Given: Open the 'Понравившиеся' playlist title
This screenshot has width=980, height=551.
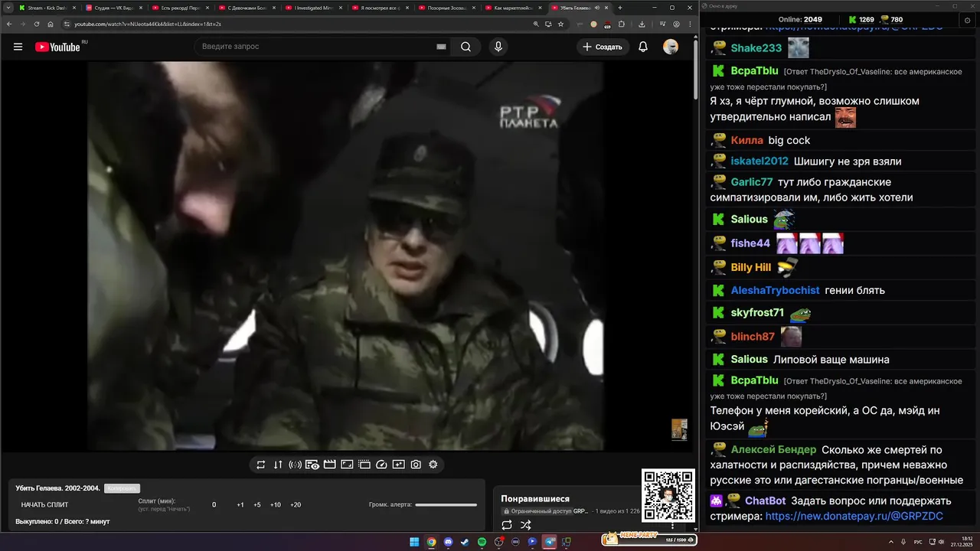Looking at the screenshot, I should point(535,499).
